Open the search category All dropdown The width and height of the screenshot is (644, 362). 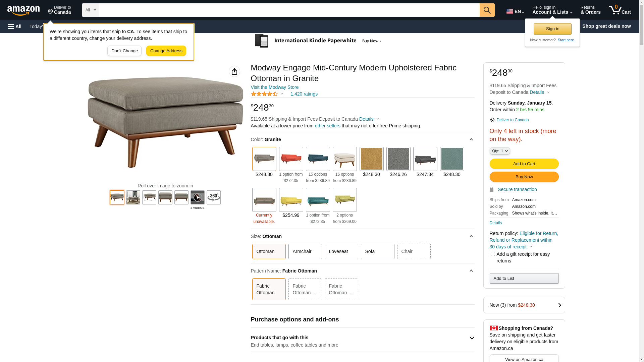point(91,10)
